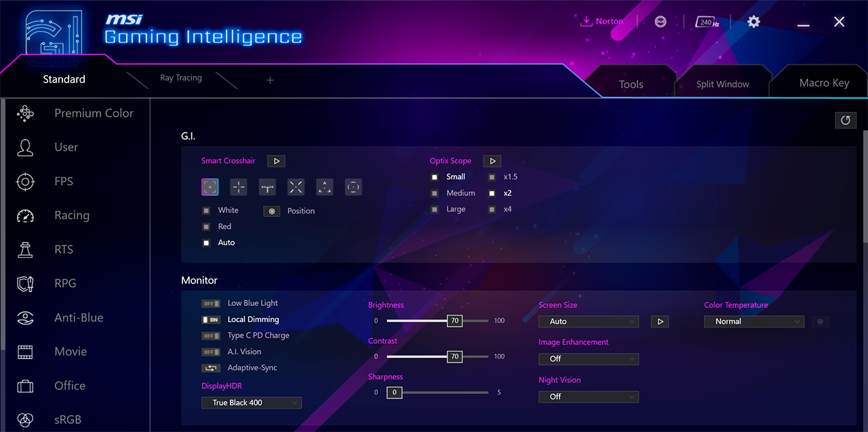Set Optix Scope zoom to x2

492,193
